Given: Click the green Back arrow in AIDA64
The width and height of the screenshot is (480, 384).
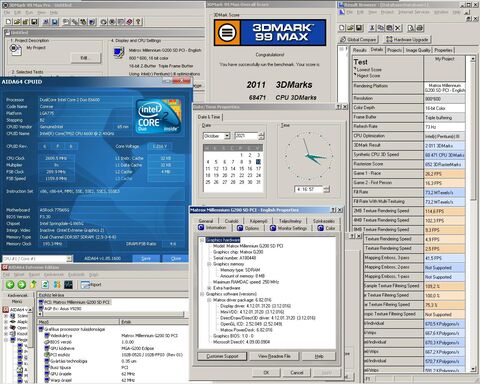Looking at the screenshot, I should [x=10, y=284].
